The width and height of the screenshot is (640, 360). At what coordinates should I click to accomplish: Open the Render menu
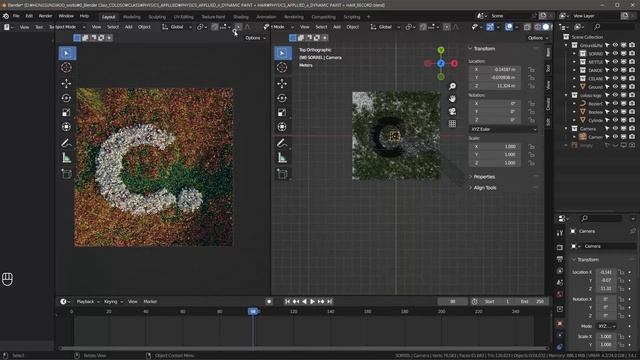pos(45,16)
